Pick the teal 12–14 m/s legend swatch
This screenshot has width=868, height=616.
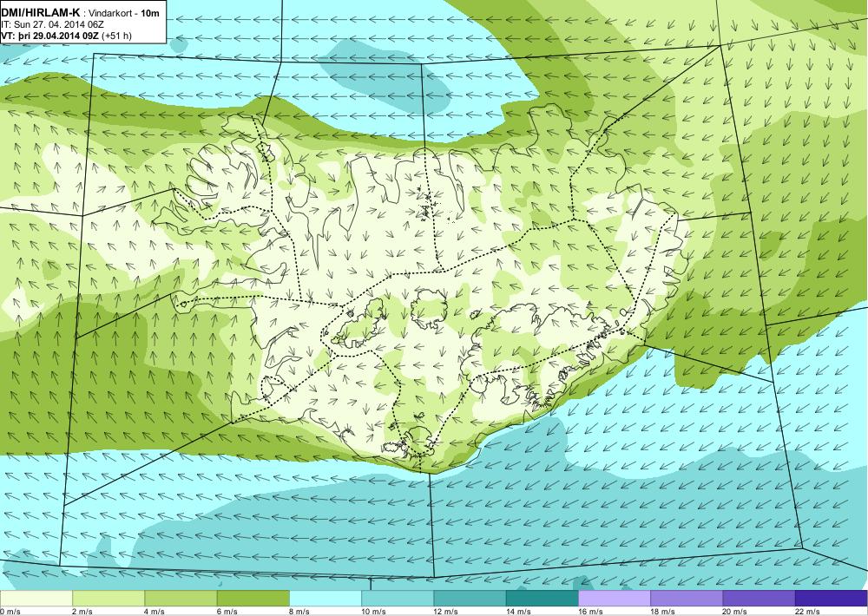coord(470,599)
